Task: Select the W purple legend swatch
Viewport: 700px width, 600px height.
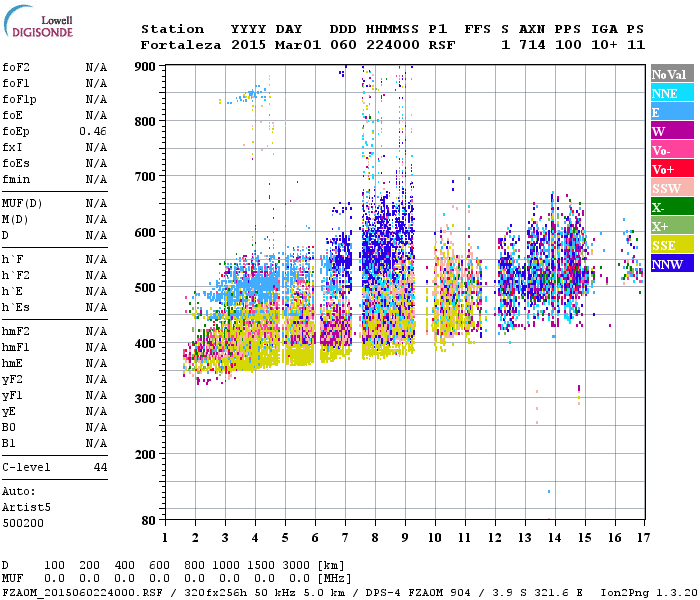Action: coord(672,131)
